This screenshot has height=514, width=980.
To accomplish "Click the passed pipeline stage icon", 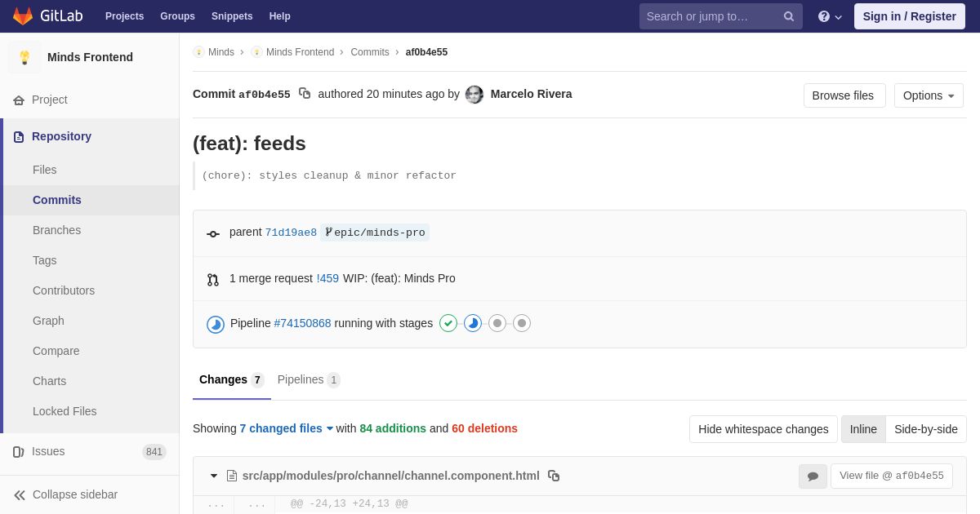I will [448, 323].
